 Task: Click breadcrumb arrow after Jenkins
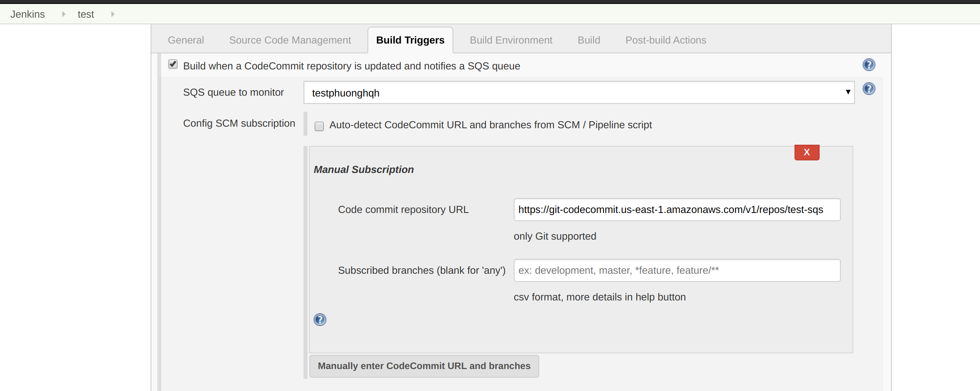pos(64,14)
